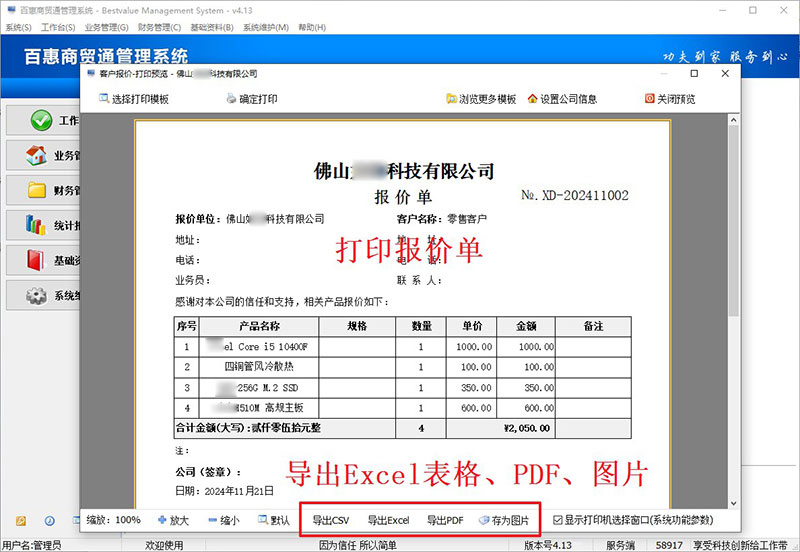Open 业务管理(G) menu
The image size is (800, 552).
[107, 28]
